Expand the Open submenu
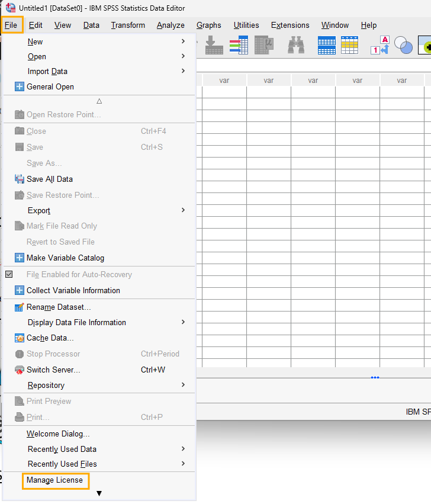The image size is (431, 504). (x=99, y=56)
